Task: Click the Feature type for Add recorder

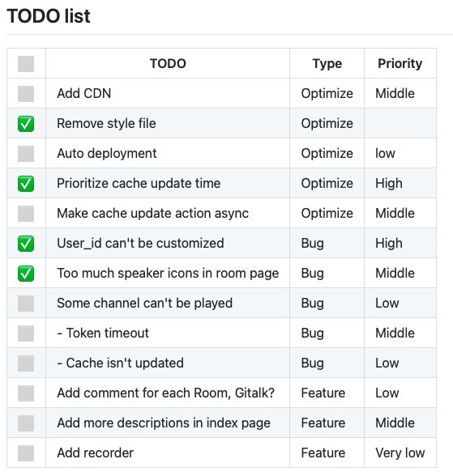Action: (323, 453)
